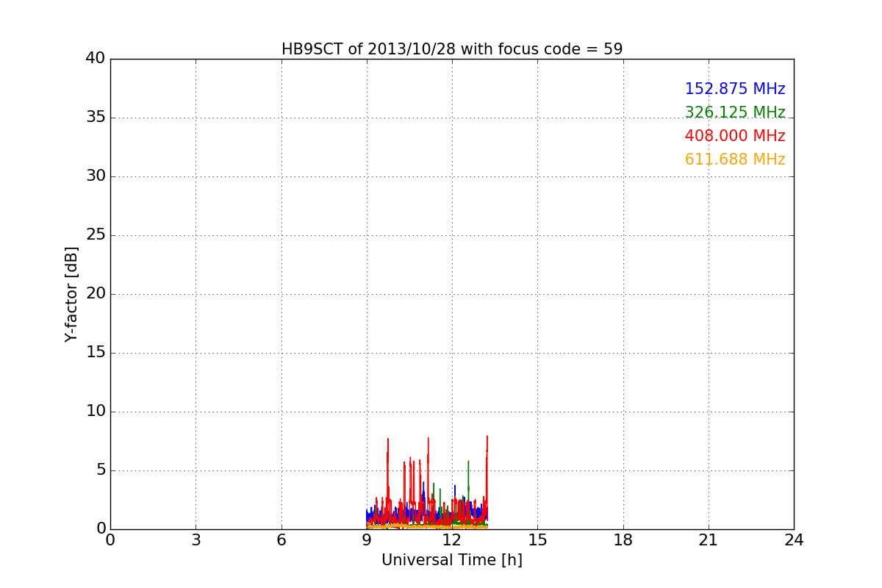The image size is (882, 588).
Task: Click the y-axis tick label 40
Action: (x=96, y=59)
